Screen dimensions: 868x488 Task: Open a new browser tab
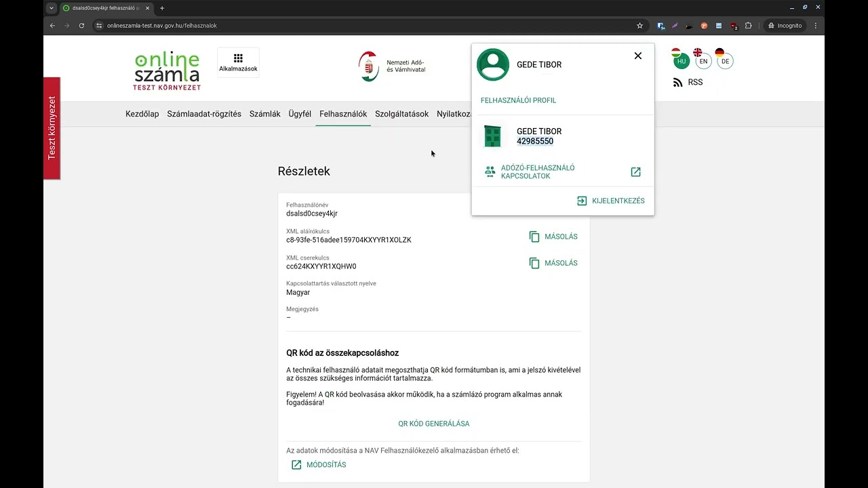[162, 8]
